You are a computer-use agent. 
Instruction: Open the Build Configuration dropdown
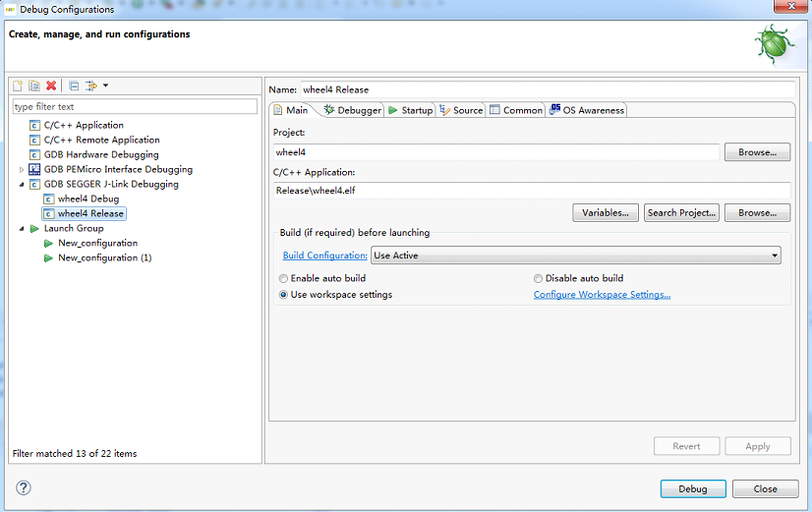tap(576, 256)
